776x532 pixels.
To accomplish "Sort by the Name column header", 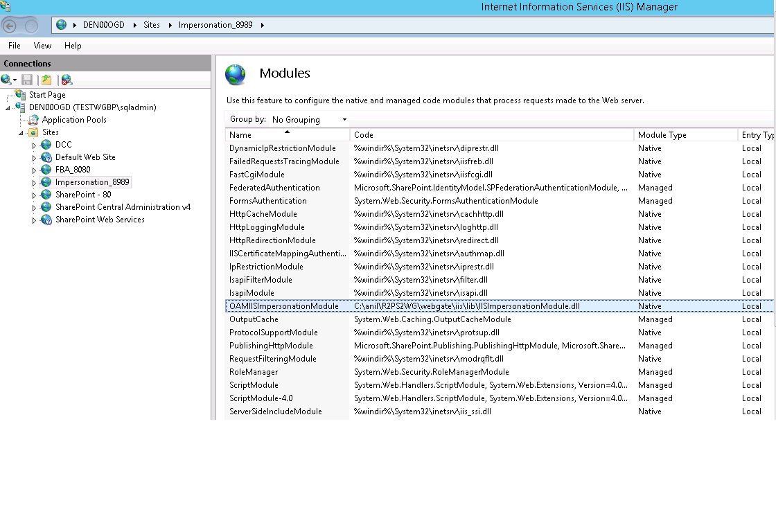I will click(287, 134).
